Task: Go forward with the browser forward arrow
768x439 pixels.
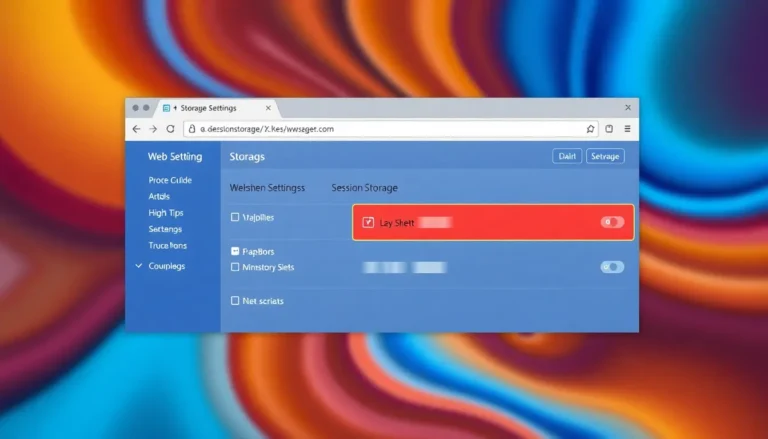Action: pos(153,129)
